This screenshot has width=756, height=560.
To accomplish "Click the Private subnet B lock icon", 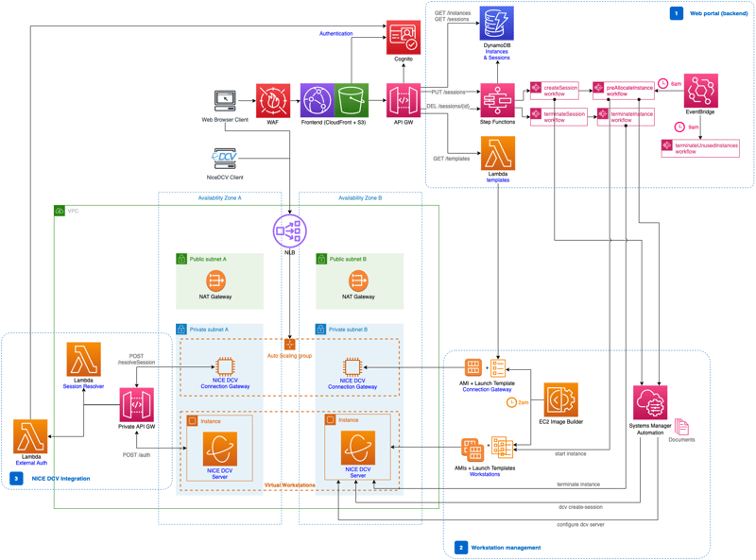I will (320, 330).
